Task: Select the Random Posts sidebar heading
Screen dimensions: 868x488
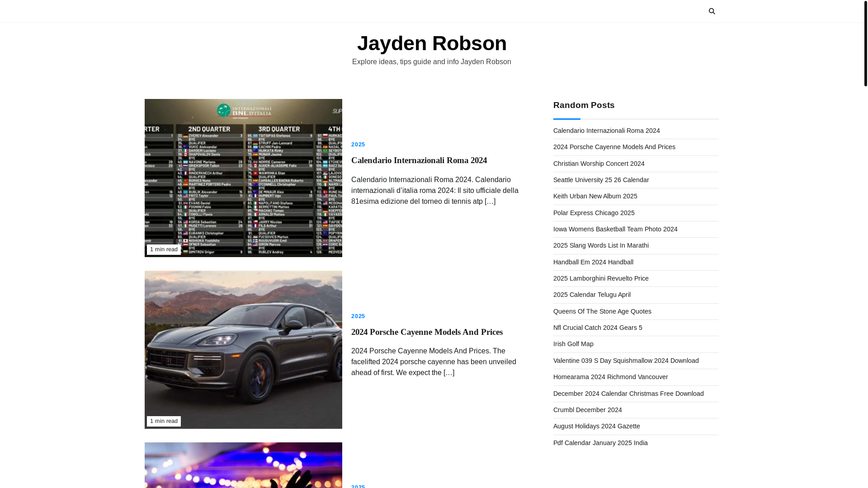Action: [x=584, y=105]
